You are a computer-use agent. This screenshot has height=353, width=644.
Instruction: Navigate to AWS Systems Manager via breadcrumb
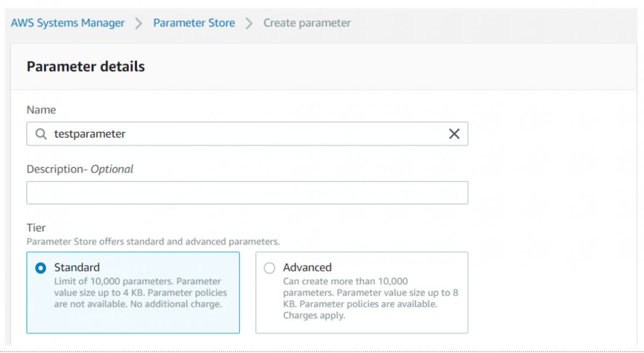click(68, 23)
